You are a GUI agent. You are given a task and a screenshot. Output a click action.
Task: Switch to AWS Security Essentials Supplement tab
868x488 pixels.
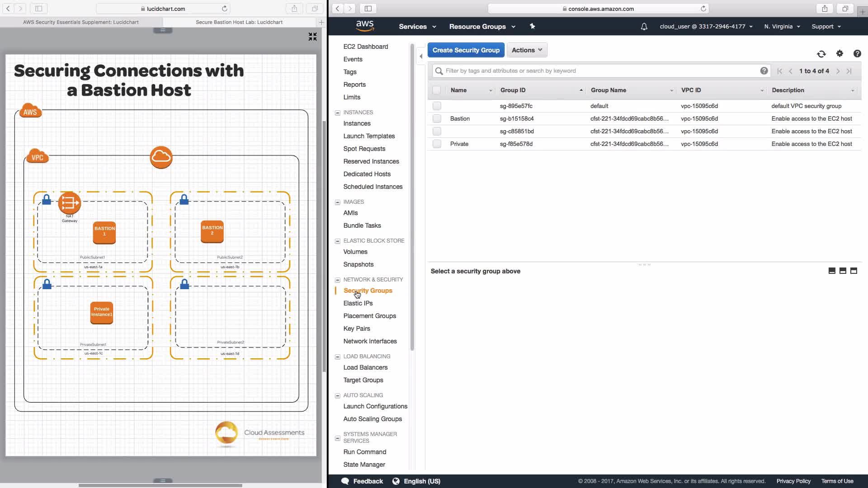click(81, 22)
